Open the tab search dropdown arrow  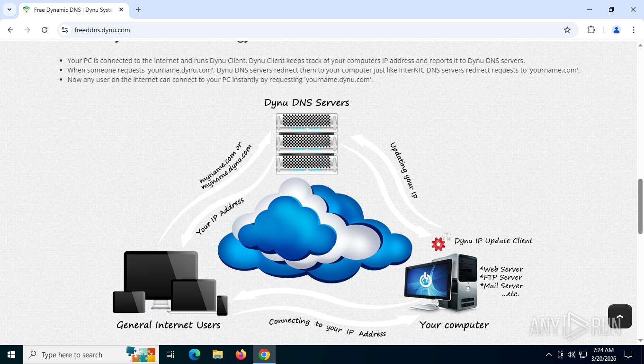(9, 9)
